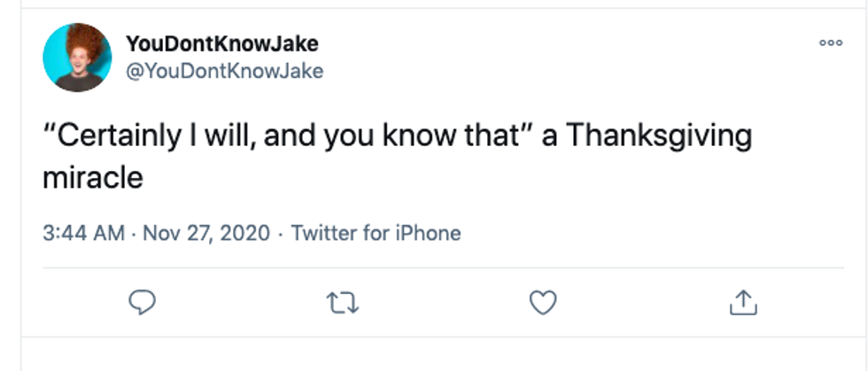Click the word Twitter in the source label
Image resolution: width=868 pixels, height=371 pixels.
tap(324, 233)
